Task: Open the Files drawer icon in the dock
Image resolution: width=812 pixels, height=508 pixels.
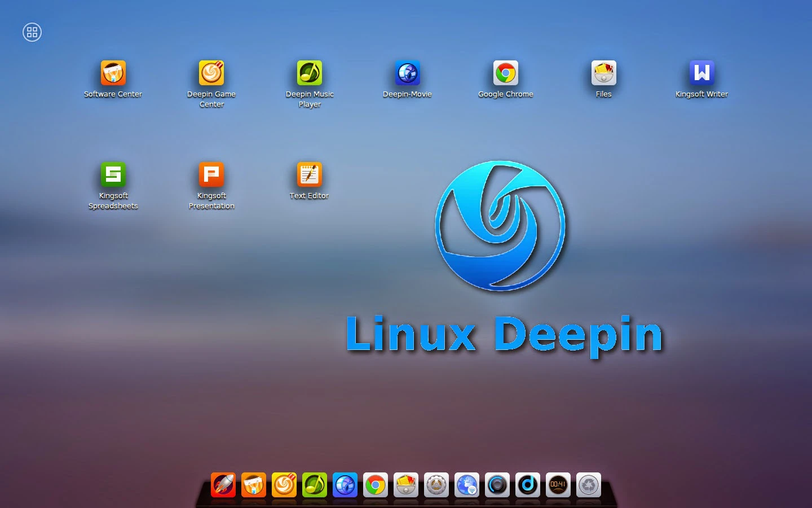Action: (406, 485)
